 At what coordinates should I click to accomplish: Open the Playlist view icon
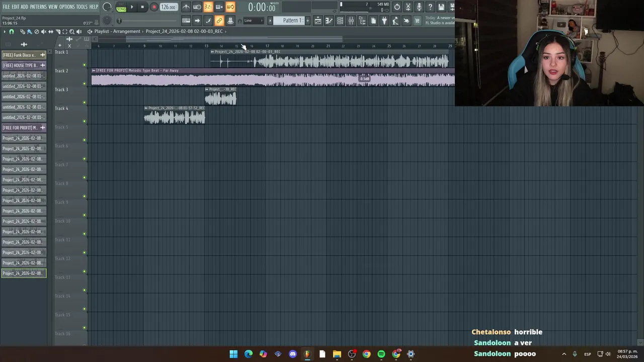tap(318, 21)
